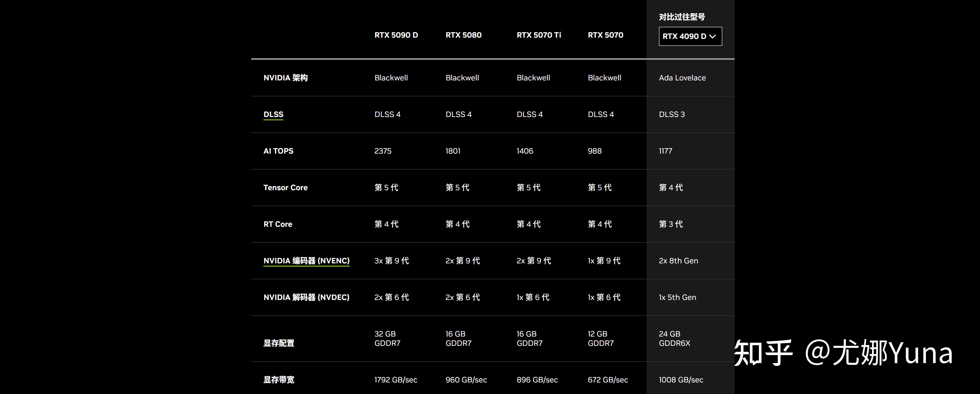Open the DLSS underlined link

pyautogui.click(x=273, y=114)
